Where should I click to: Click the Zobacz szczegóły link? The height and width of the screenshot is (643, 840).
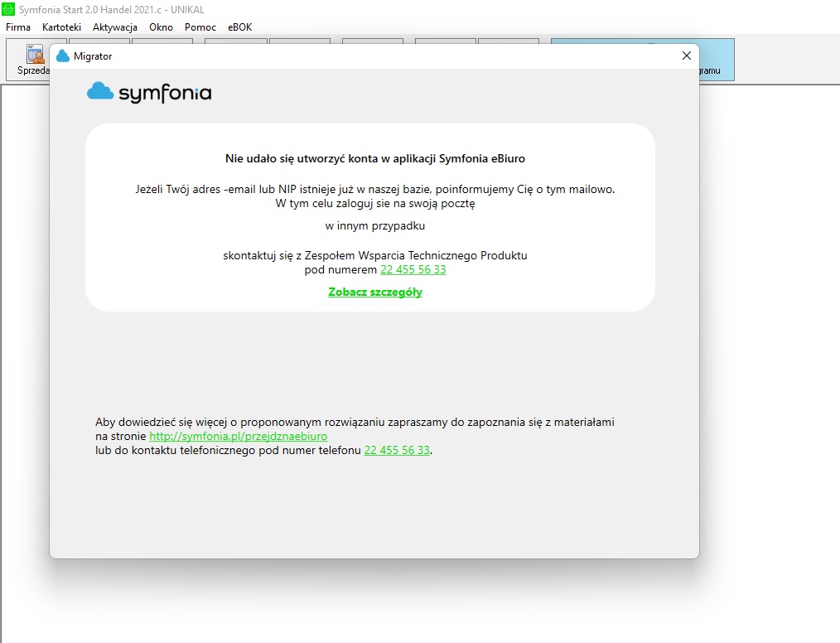[x=375, y=292]
